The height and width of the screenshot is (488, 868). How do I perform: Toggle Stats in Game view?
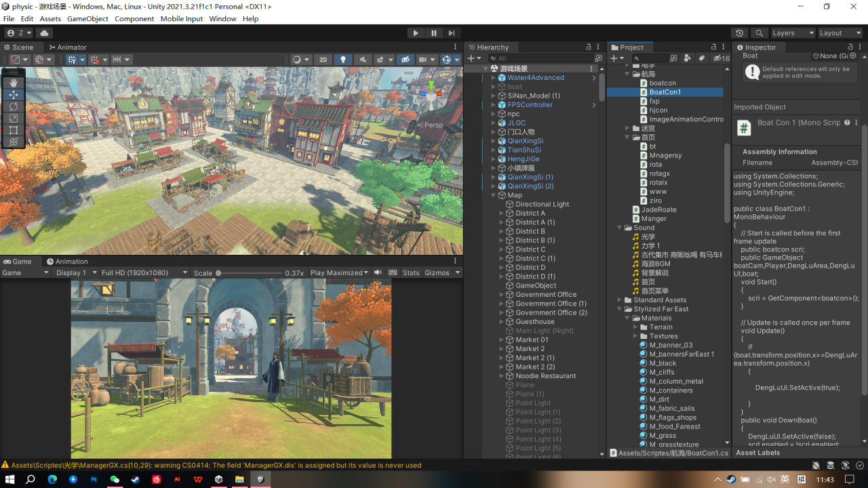pyautogui.click(x=411, y=272)
